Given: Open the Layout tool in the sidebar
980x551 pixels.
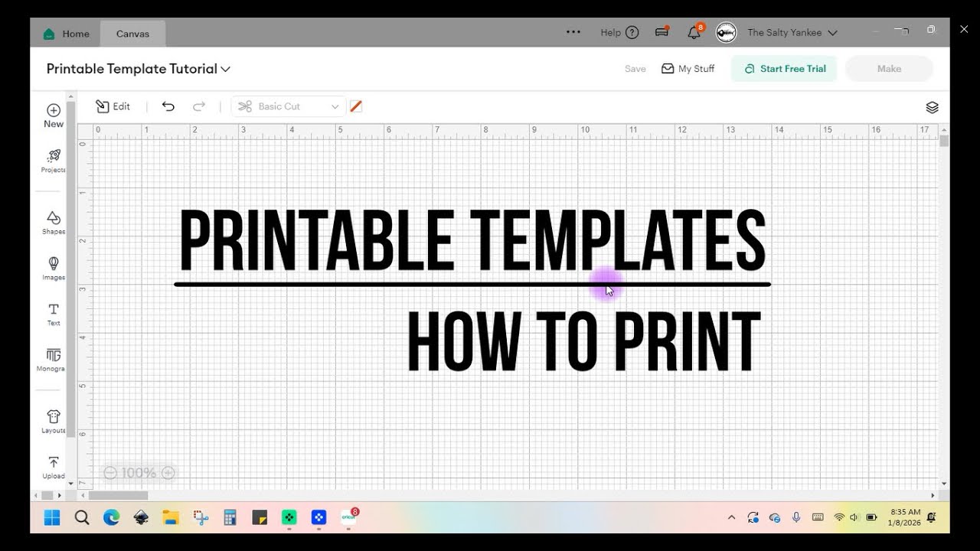Looking at the screenshot, I should pos(54,422).
